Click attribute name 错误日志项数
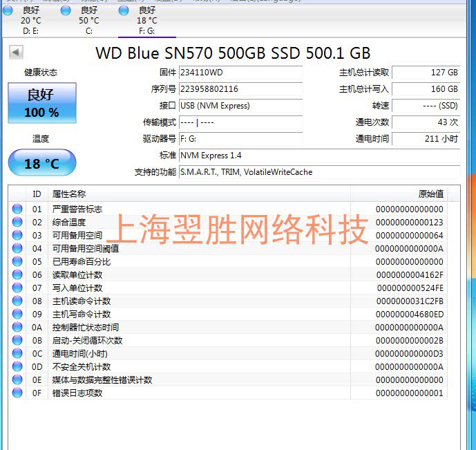476x450 pixels. click(x=77, y=393)
